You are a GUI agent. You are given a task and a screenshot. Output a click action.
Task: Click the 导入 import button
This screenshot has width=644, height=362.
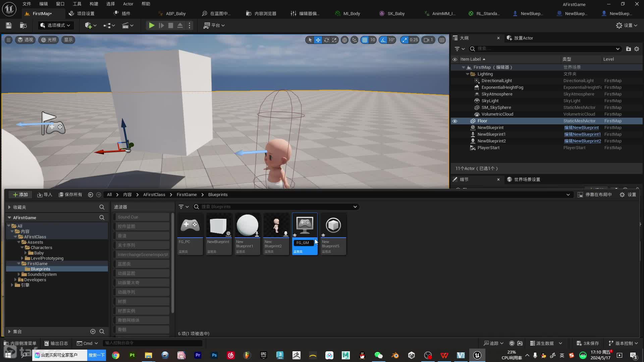coord(45,195)
